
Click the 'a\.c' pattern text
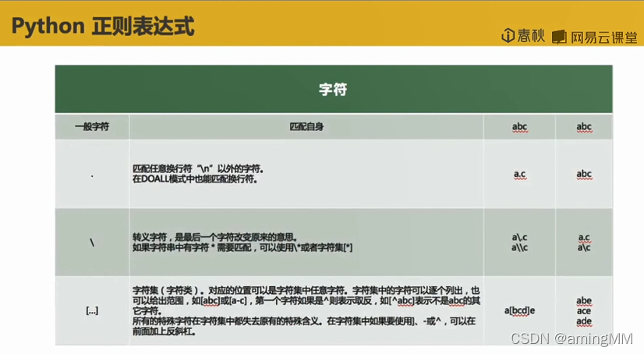pos(519,237)
